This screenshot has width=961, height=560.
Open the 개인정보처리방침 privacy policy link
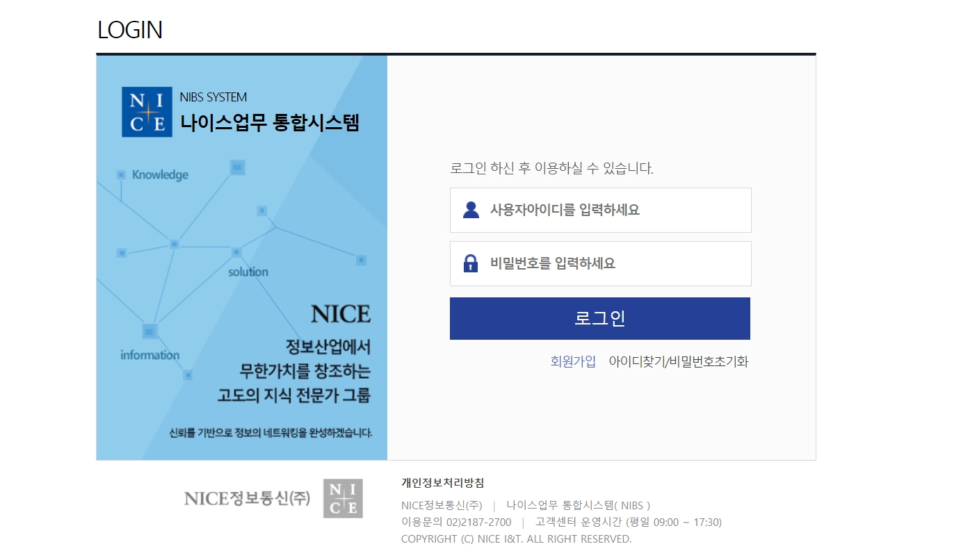(x=443, y=482)
